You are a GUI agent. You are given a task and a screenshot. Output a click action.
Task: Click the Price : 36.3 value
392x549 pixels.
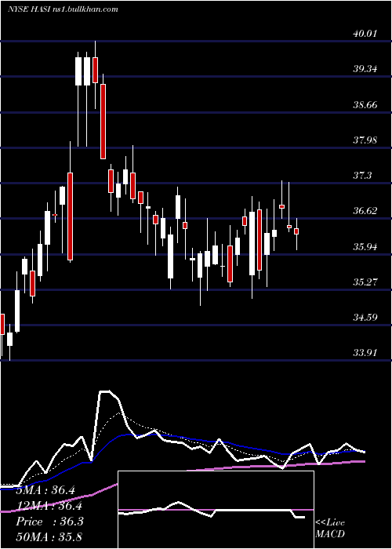[x=49, y=522]
